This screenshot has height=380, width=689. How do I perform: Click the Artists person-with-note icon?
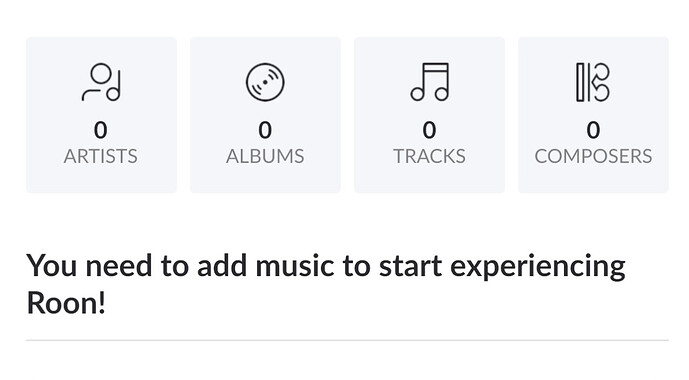pos(101,82)
